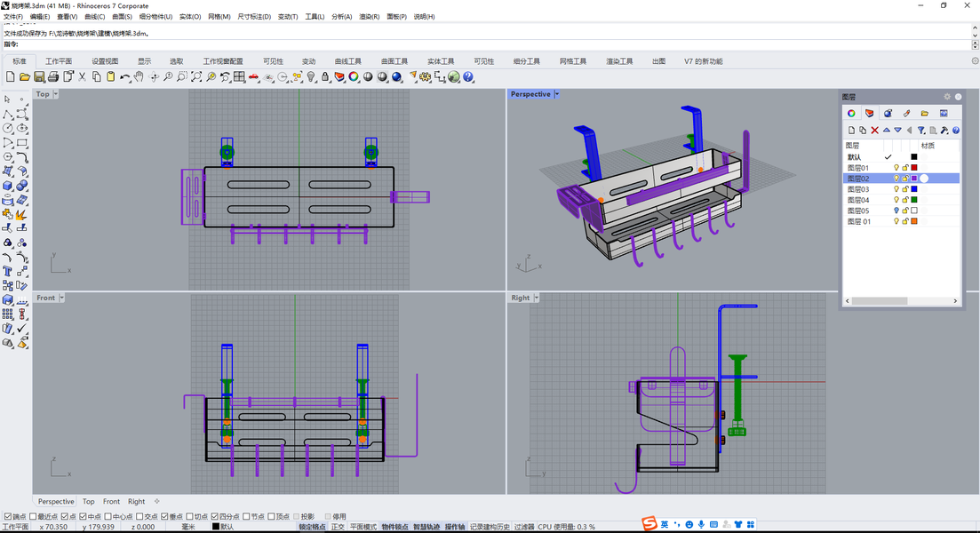The height and width of the screenshot is (533, 980).
Task: Click the Print icon in the toolbar
Action: pyautogui.click(x=53, y=77)
